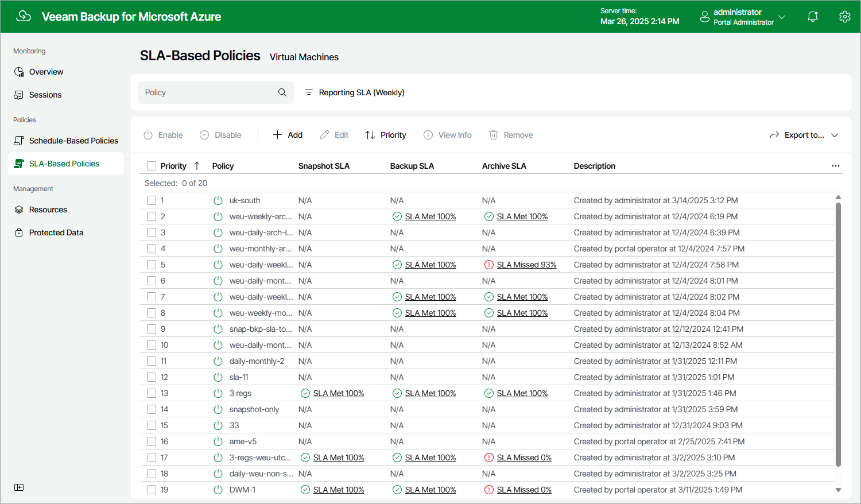The width and height of the screenshot is (861, 504).
Task: Open SLA Missed 93% Archive link in row 5
Action: click(x=527, y=265)
